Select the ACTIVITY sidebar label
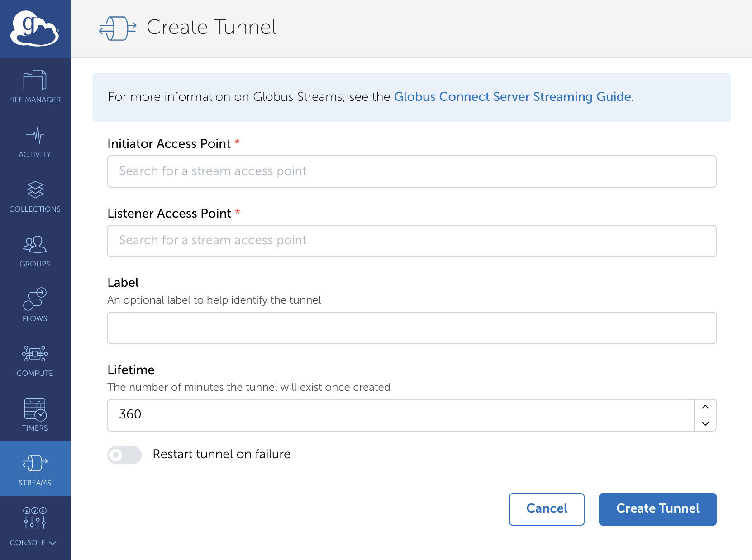This screenshot has height=560, width=752. (x=35, y=154)
